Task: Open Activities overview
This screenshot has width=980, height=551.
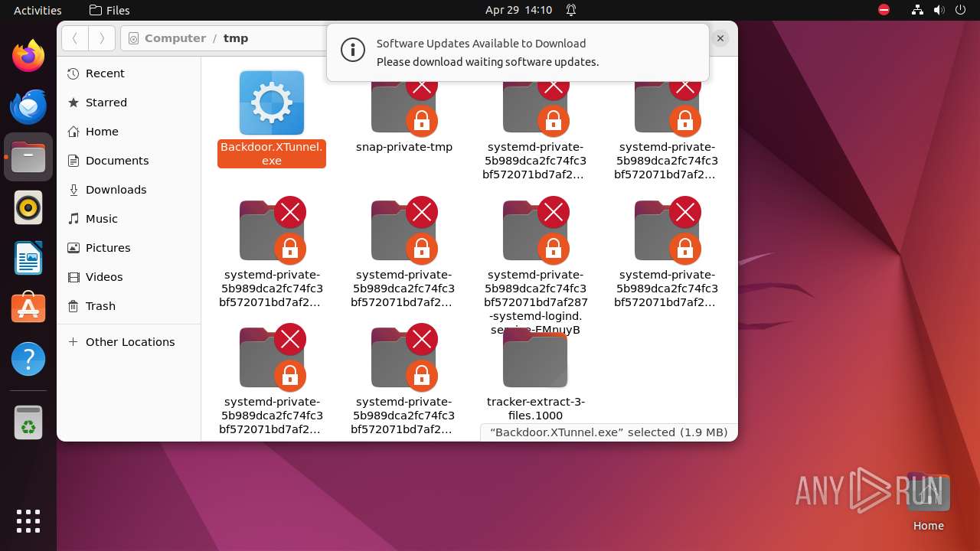Action: click(38, 10)
